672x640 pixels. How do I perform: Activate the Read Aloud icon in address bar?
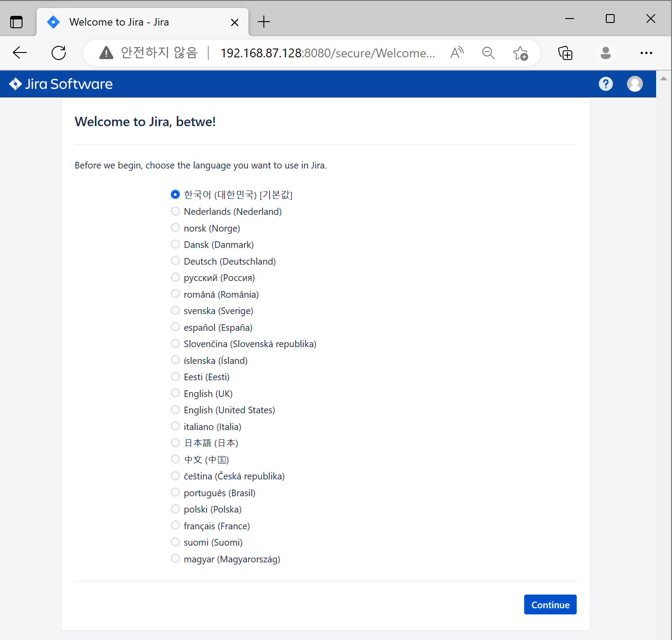pos(457,53)
